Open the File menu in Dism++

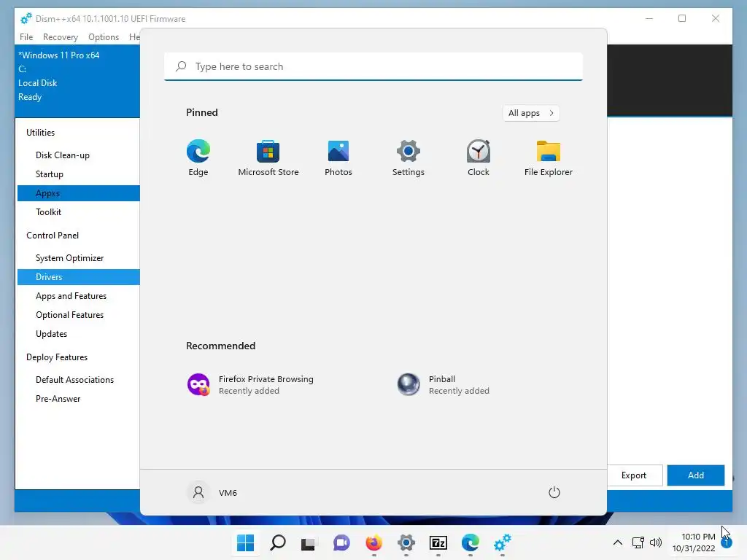(x=26, y=36)
